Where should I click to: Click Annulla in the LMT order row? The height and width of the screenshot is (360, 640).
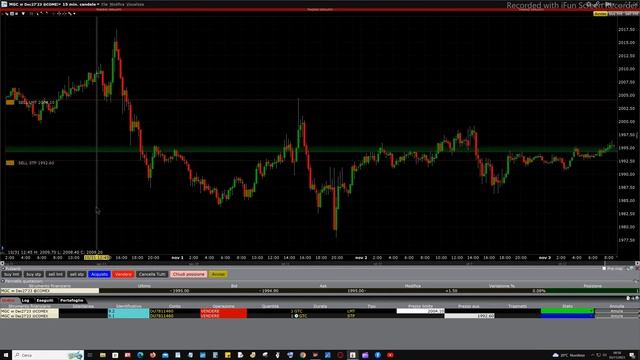click(x=617, y=311)
